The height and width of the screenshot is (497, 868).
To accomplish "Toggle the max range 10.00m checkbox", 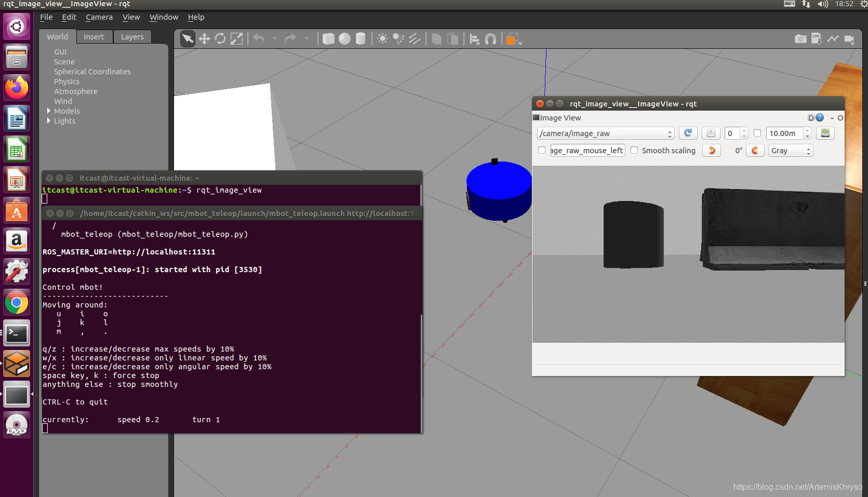I will coord(757,133).
